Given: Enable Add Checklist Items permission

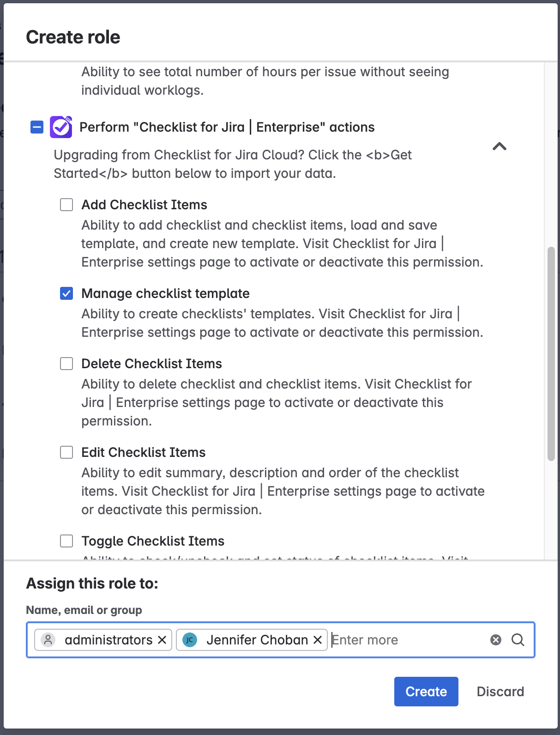Looking at the screenshot, I should pyautogui.click(x=66, y=205).
